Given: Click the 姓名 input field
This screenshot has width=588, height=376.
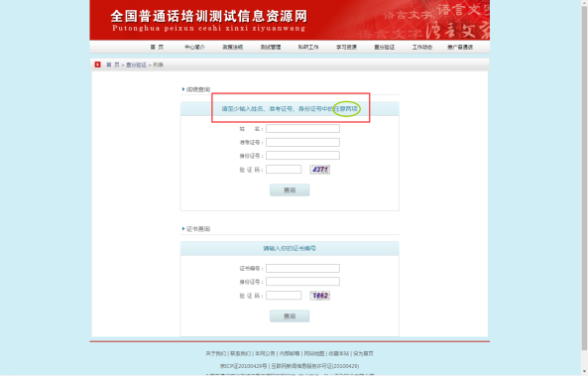Looking at the screenshot, I should tap(302, 129).
